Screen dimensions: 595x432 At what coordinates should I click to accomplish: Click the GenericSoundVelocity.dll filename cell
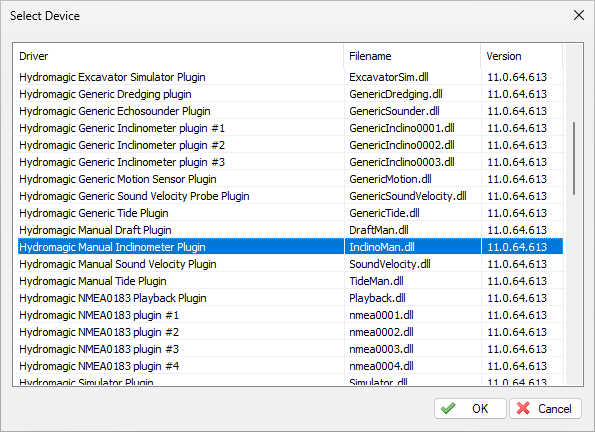click(412, 196)
